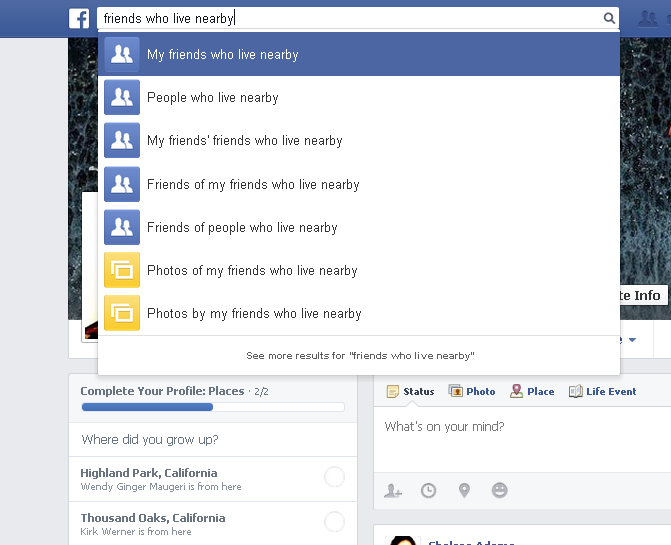
Task: Click icon beside 'People who live nearby'
Action: click(x=122, y=97)
